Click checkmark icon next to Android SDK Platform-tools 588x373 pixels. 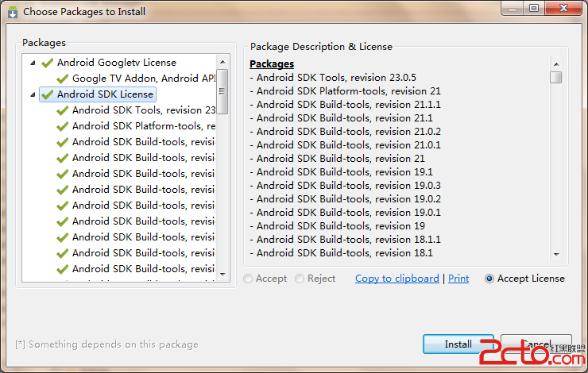(63, 126)
